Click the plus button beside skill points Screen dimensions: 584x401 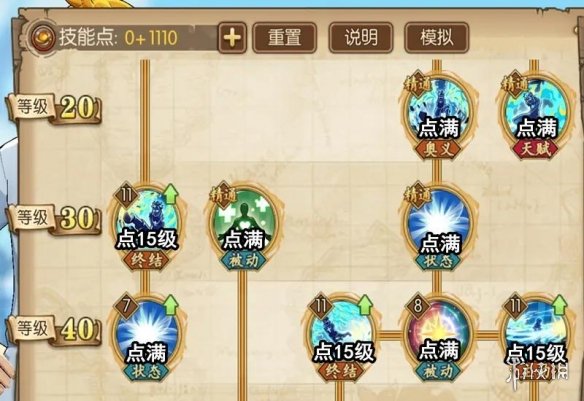232,38
